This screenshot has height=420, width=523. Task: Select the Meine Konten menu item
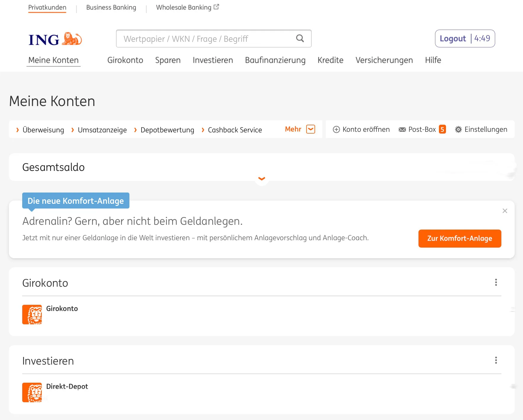(x=54, y=60)
